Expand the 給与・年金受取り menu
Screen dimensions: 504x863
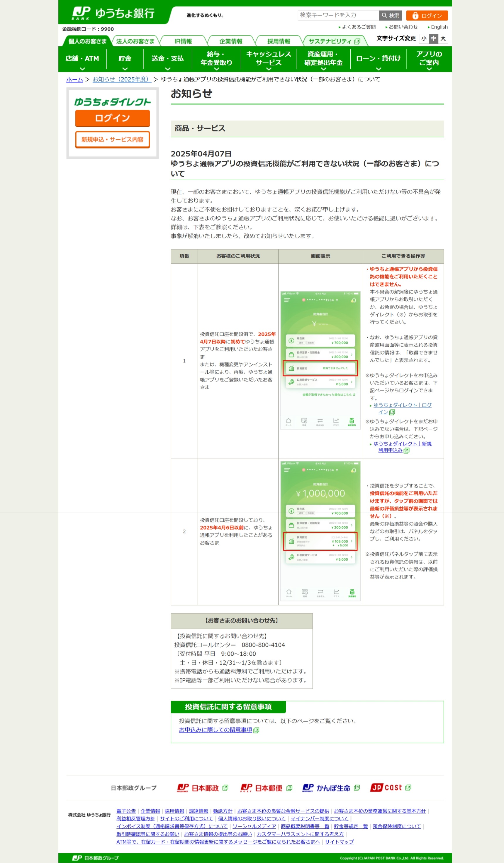216,59
